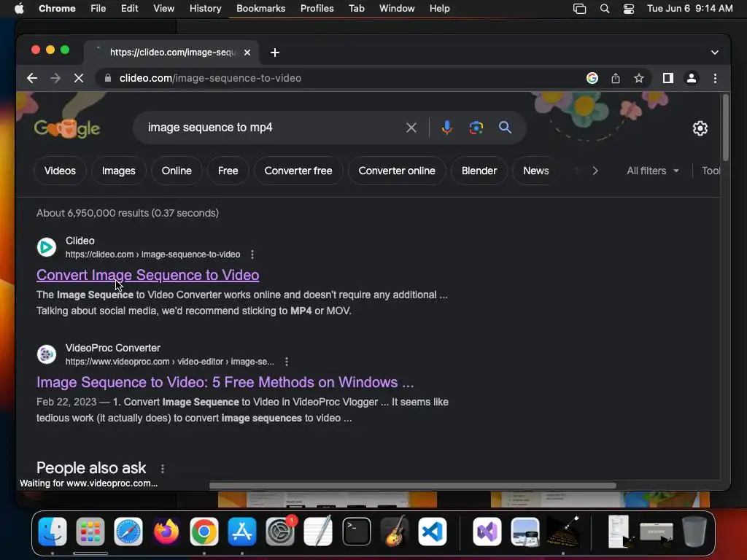Open Chrome three-dot menu

coord(715,78)
